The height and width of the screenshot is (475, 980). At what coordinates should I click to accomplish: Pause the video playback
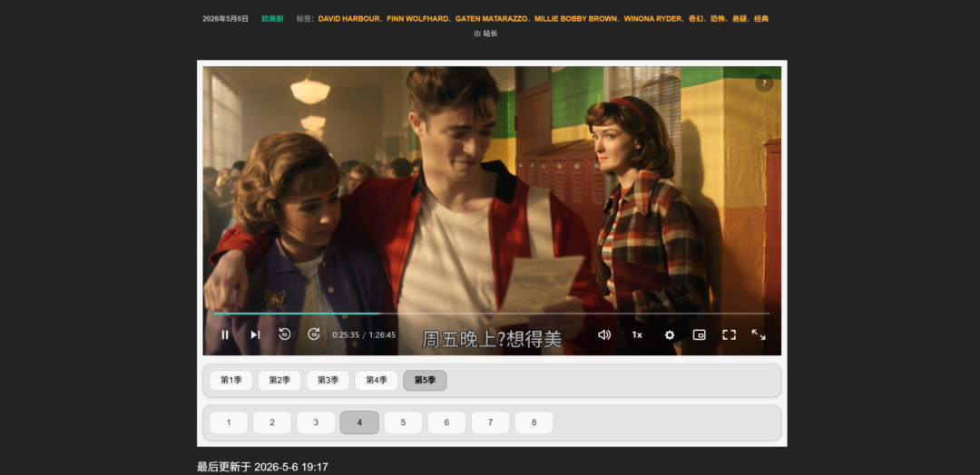[x=225, y=334]
